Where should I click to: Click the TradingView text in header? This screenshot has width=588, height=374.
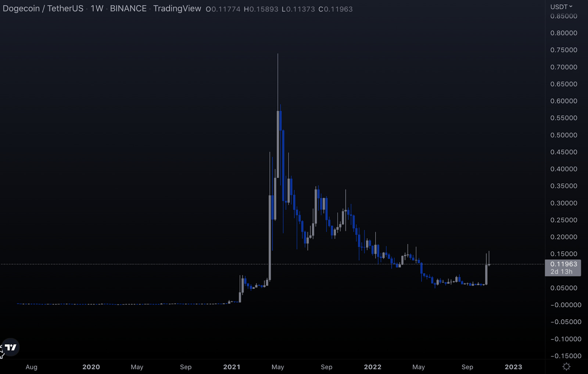coord(177,8)
